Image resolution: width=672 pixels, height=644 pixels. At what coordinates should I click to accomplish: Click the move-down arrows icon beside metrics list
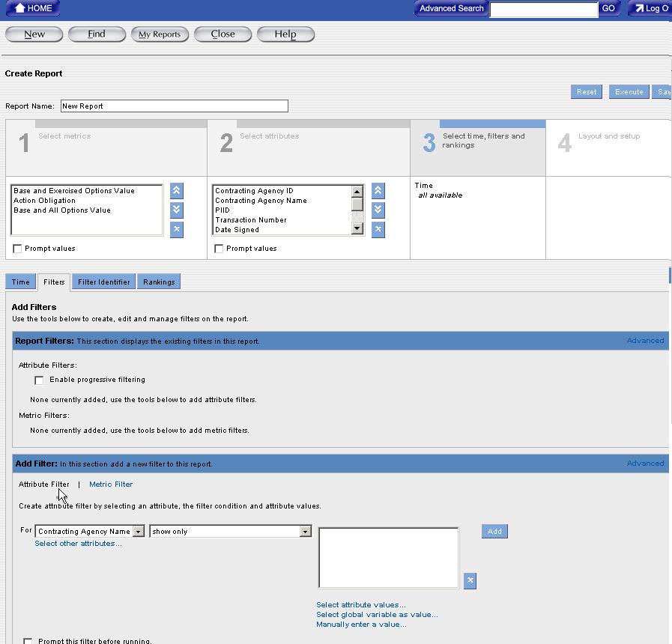pos(176,210)
